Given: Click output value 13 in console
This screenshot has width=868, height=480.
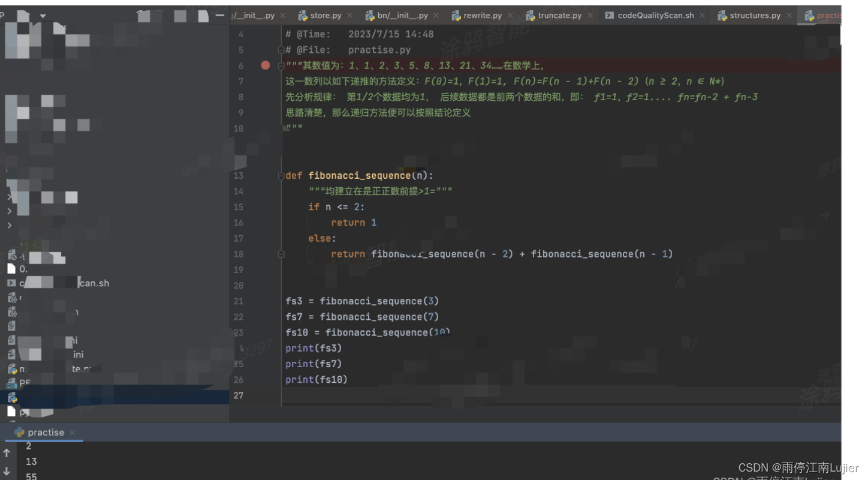Looking at the screenshot, I should (31, 462).
